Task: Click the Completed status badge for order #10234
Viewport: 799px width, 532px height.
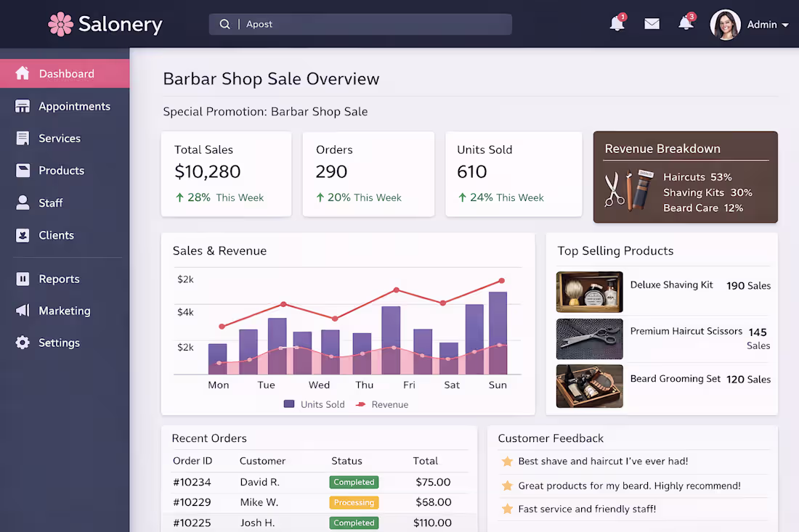Action: pos(354,482)
